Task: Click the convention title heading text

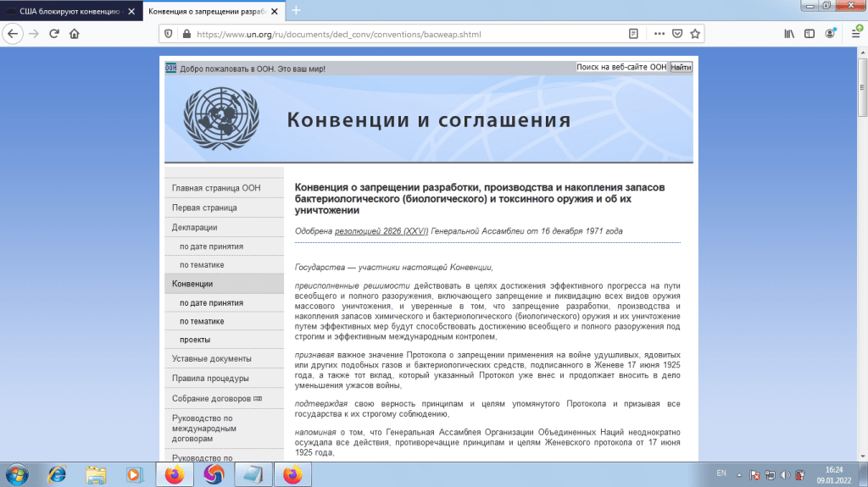Action: (480, 199)
